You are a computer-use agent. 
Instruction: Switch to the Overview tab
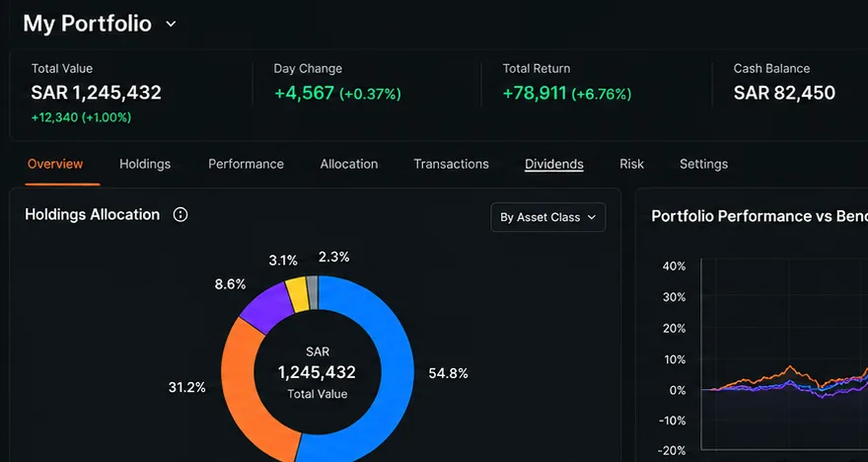click(x=55, y=164)
